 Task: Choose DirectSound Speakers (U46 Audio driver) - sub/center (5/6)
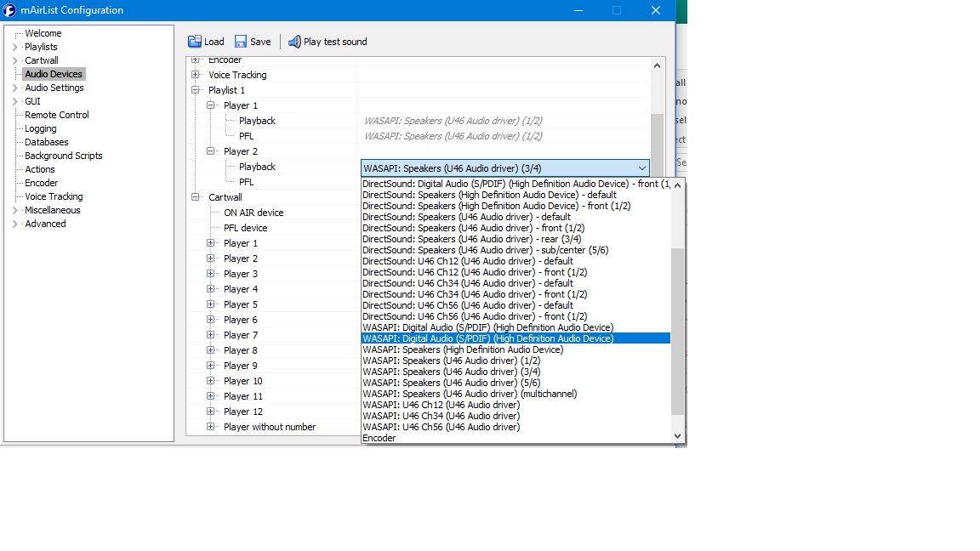[516, 251]
